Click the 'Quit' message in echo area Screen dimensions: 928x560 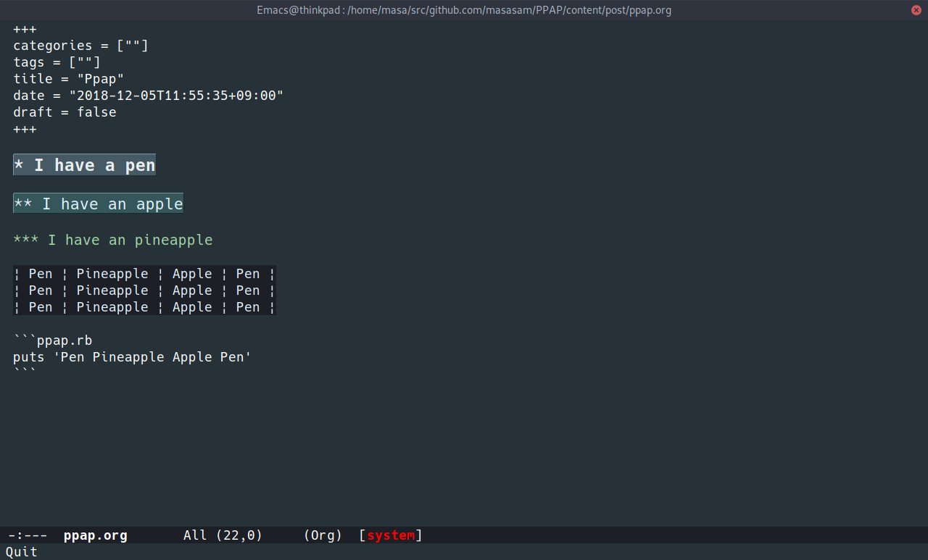[x=22, y=552]
